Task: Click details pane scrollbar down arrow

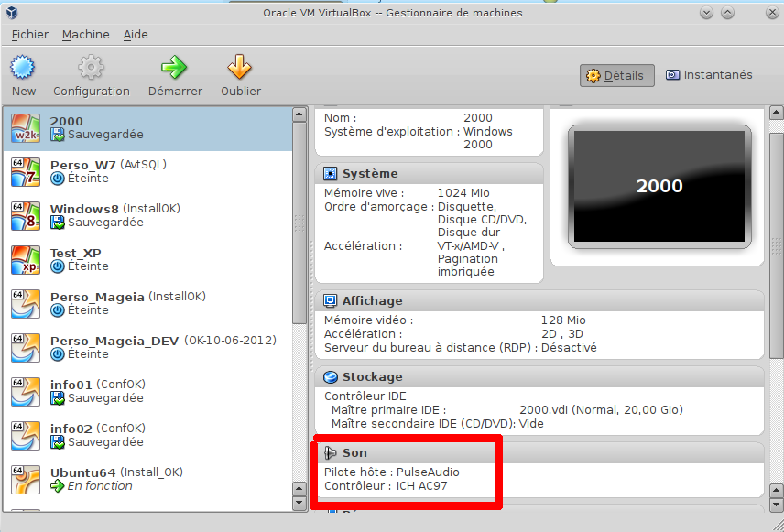Action: (777, 504)
